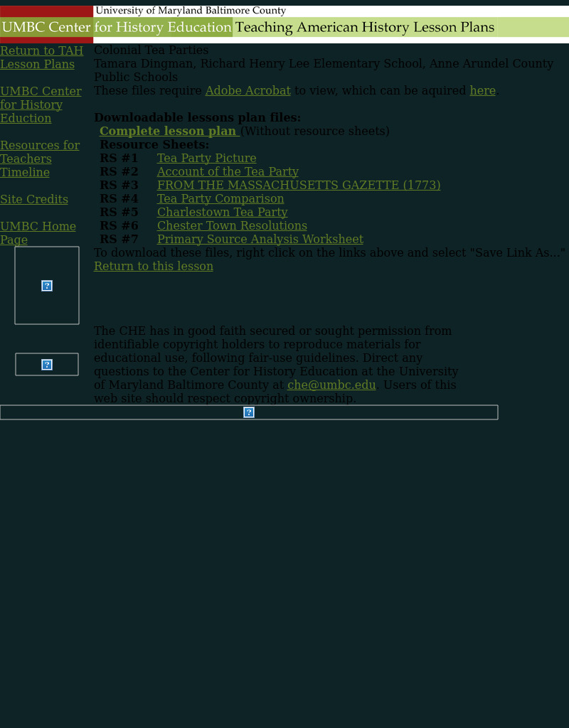Open FROM THE MASSACHUSETTS GAZETTE (1773) link
This screenshot has width=569, height=728.
point(299,185)
